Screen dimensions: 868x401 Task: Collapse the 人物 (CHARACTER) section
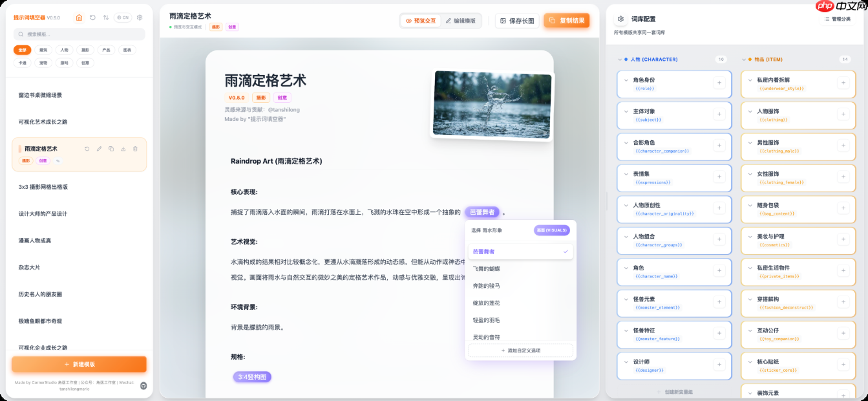point(619,59)
